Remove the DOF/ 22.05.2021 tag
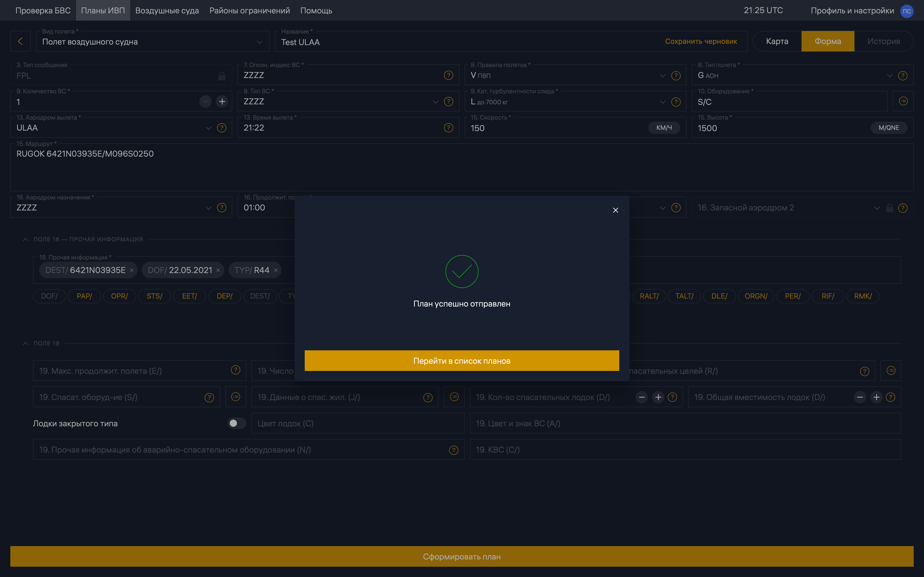 [x=218, y=270]
